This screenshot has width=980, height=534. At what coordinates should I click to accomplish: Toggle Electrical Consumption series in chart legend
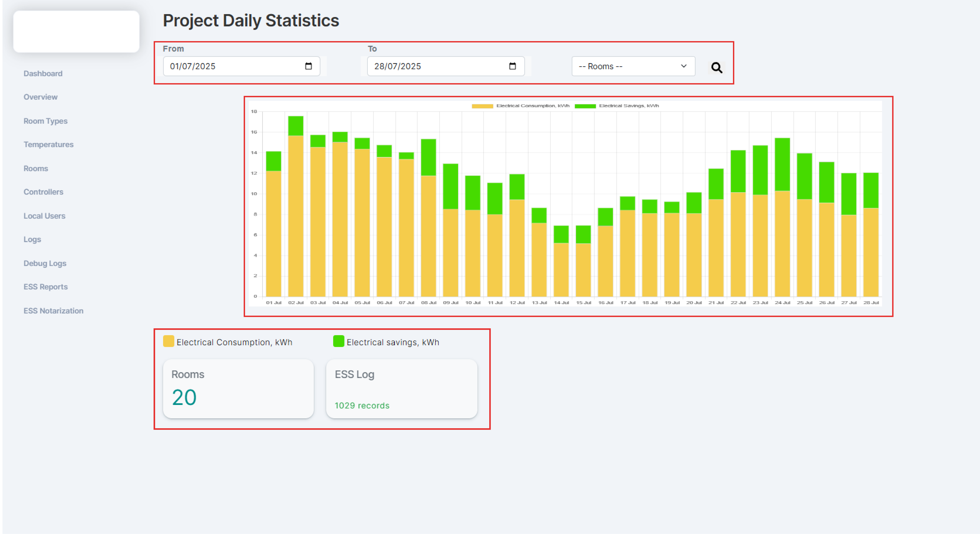pos(520,106)
